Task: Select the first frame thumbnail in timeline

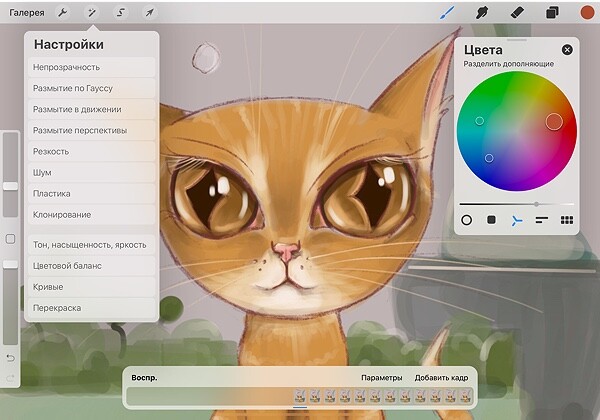Action: click(300, 396)
